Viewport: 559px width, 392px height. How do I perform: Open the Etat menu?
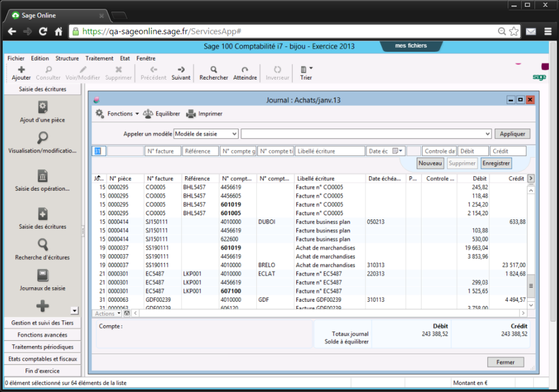(125, 58)
